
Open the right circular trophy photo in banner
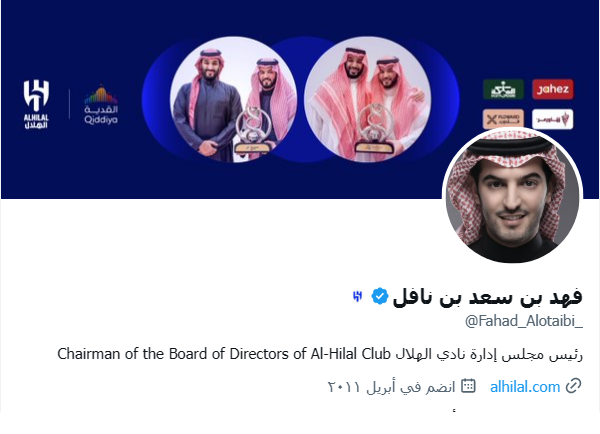tap(367, 100)
